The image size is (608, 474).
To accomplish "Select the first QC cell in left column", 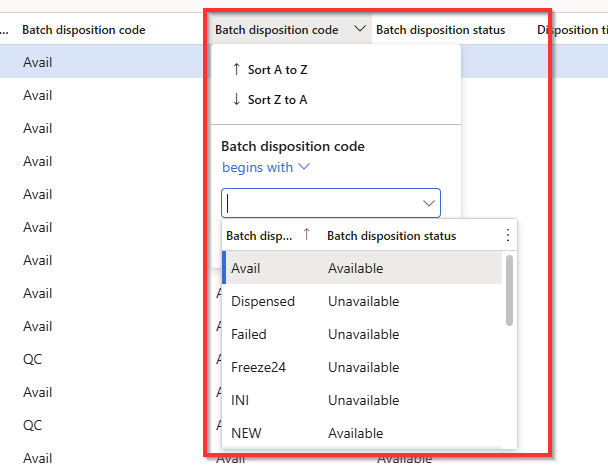I will [32, 359].
